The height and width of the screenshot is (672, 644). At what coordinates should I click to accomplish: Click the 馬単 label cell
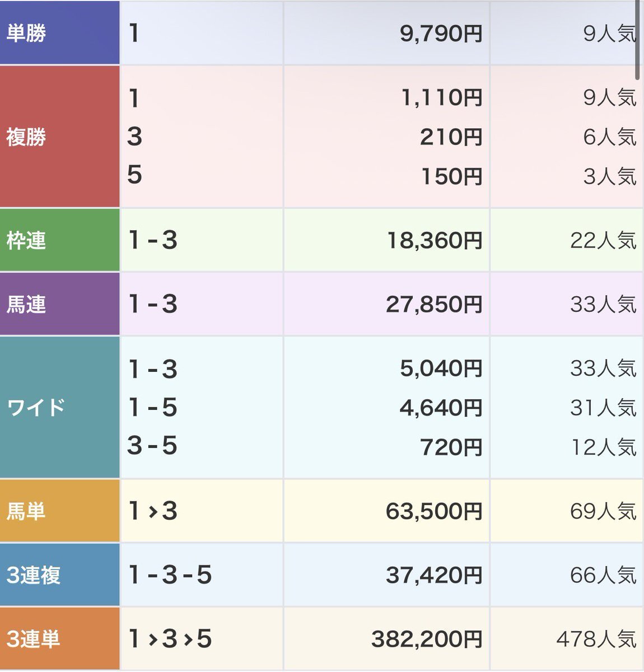point(26,511)
